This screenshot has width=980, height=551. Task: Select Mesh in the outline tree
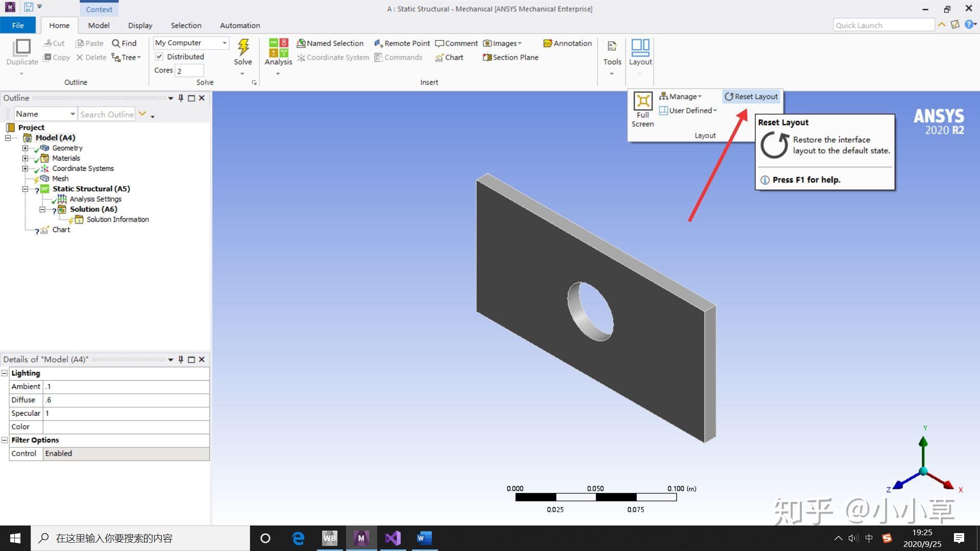click(x=60, y=179)
